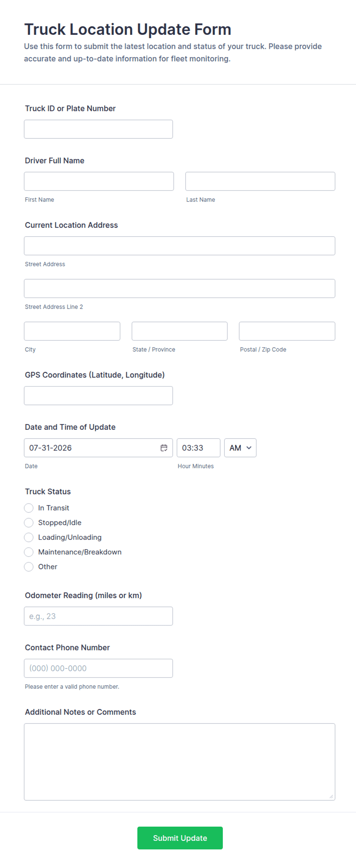Focus the Street Address field
This screenshot has height=868, width=356.
pos(180,246)
